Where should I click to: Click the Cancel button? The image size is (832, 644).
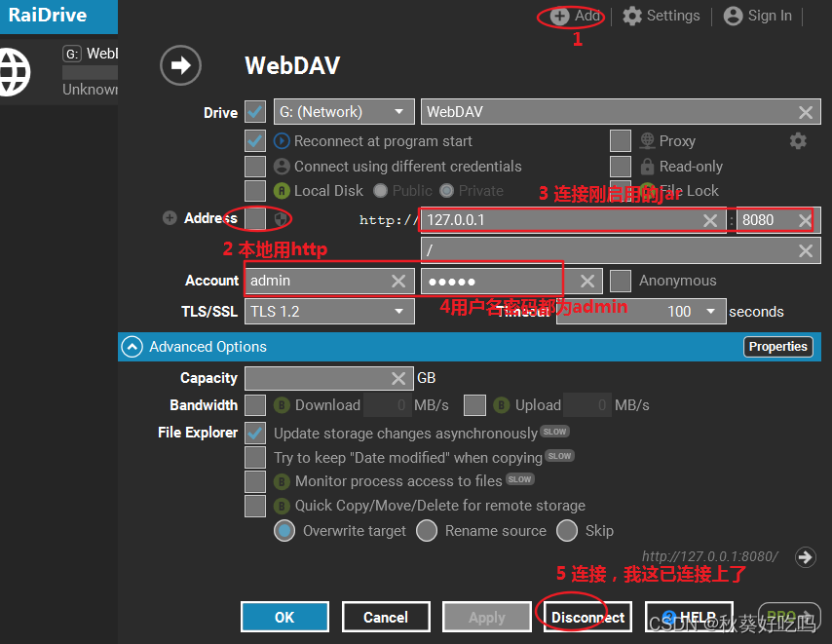(x=386, y=617)
